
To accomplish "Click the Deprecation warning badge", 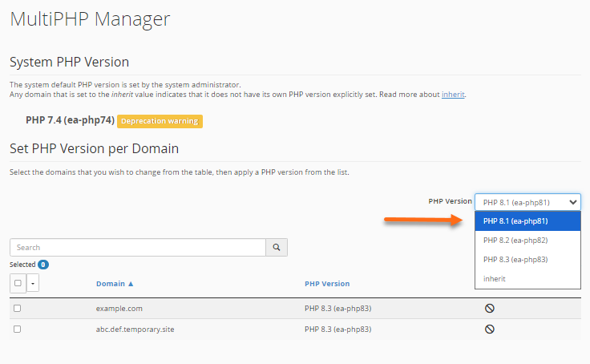I will point(160,121).
